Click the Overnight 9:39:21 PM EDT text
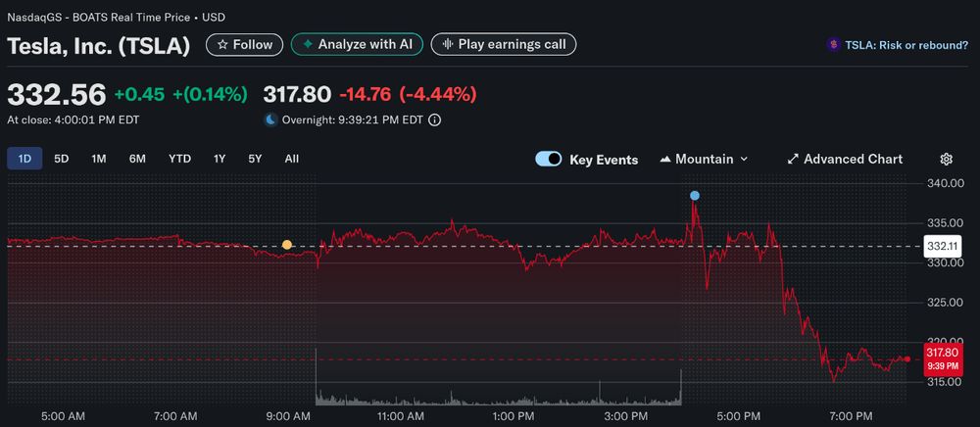This screenshot has width=980, height=427. tap(353, 119)
